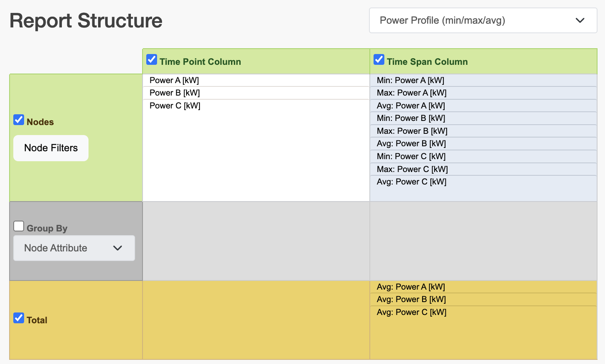Click Min: Power B [kW] entry
Image resolution: width=605 pixels, height=364 pixels.
411,118
